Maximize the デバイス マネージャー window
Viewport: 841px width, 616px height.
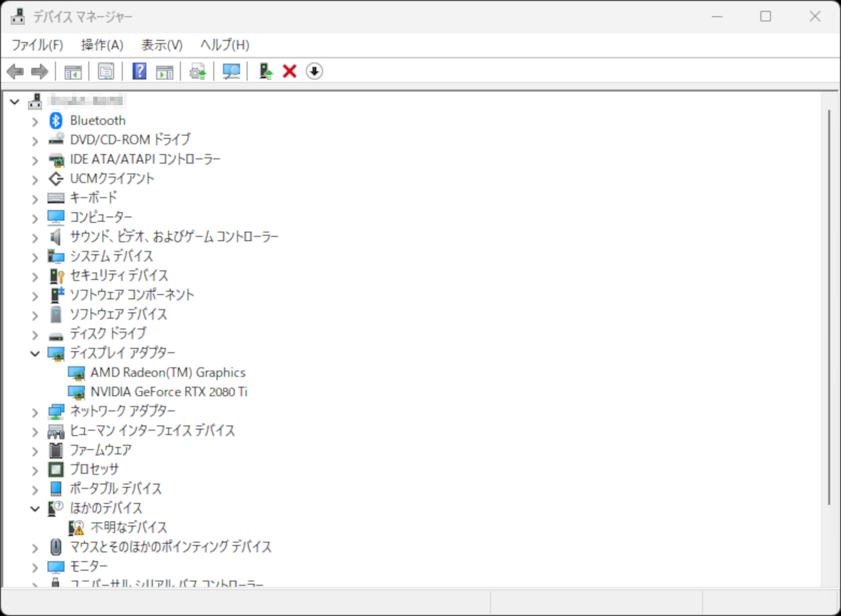pyautogui.click(x=766, y=16)
